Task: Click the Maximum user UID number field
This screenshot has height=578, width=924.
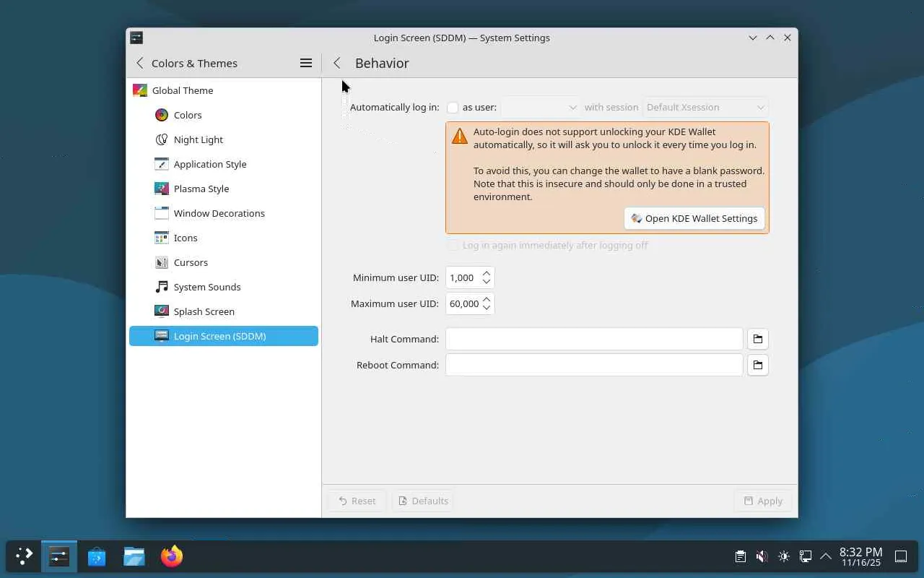Action: 463,303
